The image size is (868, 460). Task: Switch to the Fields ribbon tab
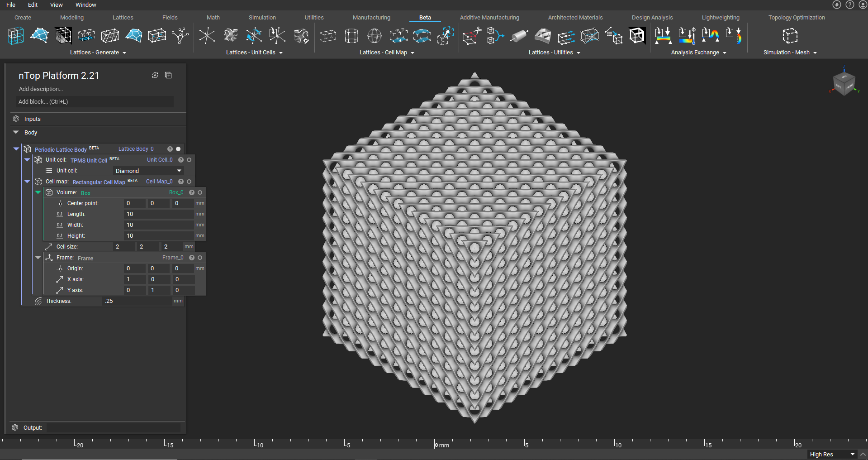170,17
